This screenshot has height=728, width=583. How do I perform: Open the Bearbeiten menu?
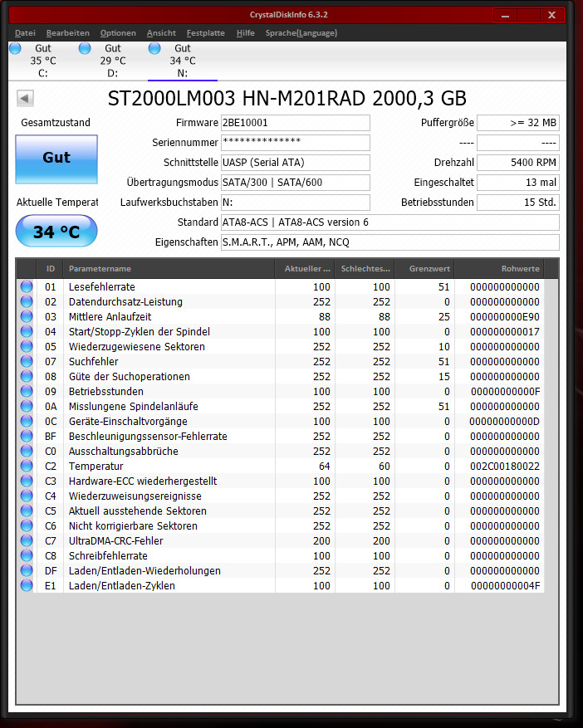point(68,33)
